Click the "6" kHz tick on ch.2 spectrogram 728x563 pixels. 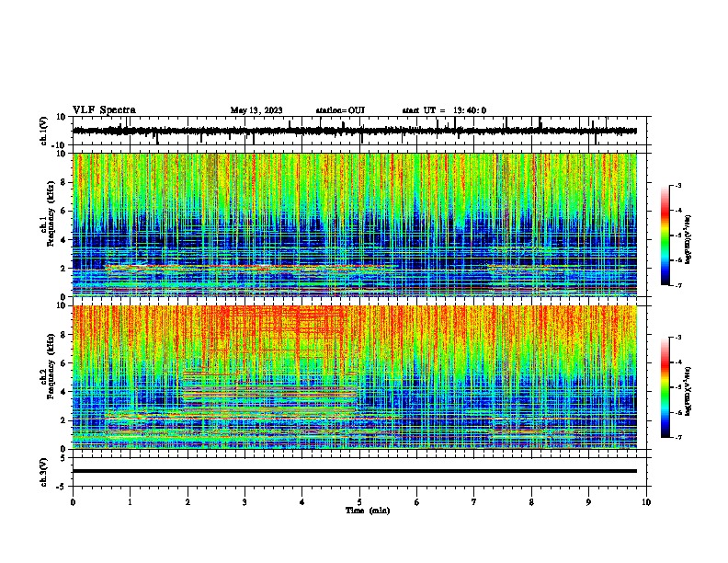pos(64,363)
